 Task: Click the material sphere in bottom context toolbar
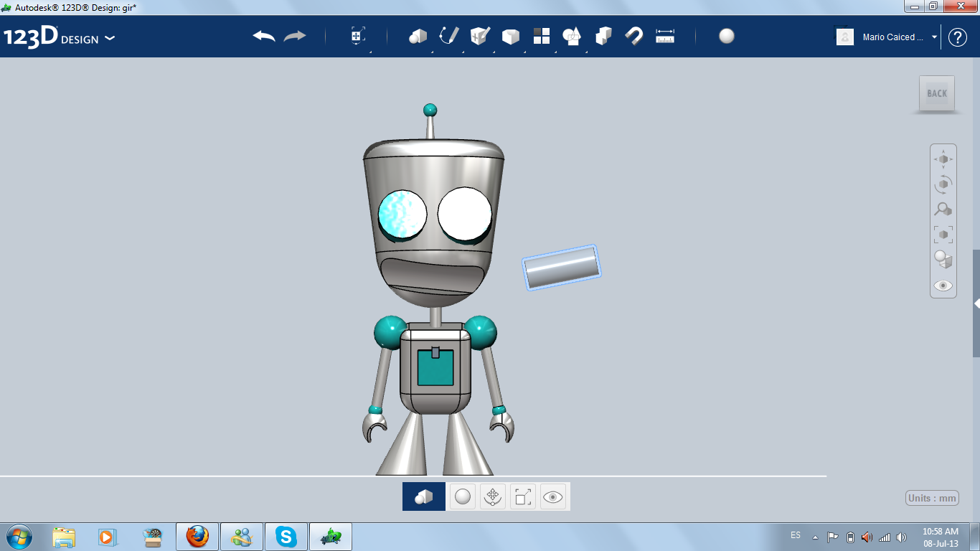click(463, 496)
